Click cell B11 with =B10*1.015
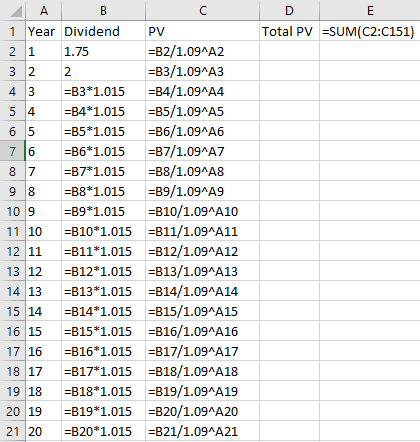Image resolution: width=420 pixels, height=442 pixels. tap(103, 231)
